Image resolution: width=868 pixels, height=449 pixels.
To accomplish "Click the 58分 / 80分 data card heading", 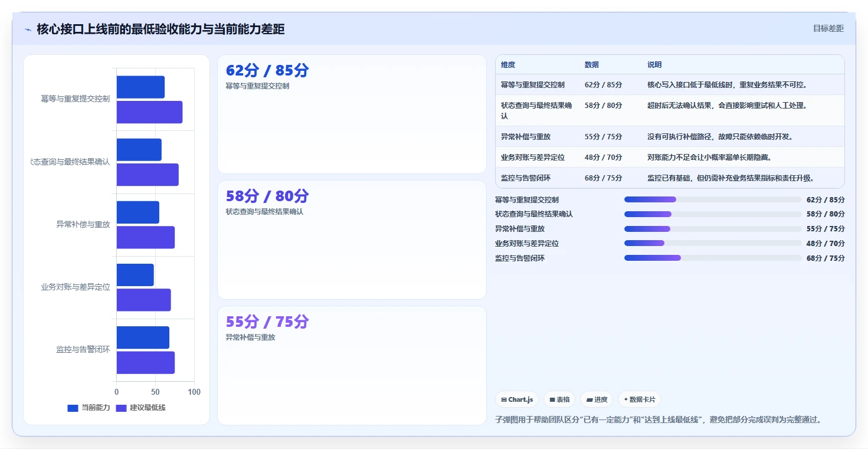I will [267, 196].
